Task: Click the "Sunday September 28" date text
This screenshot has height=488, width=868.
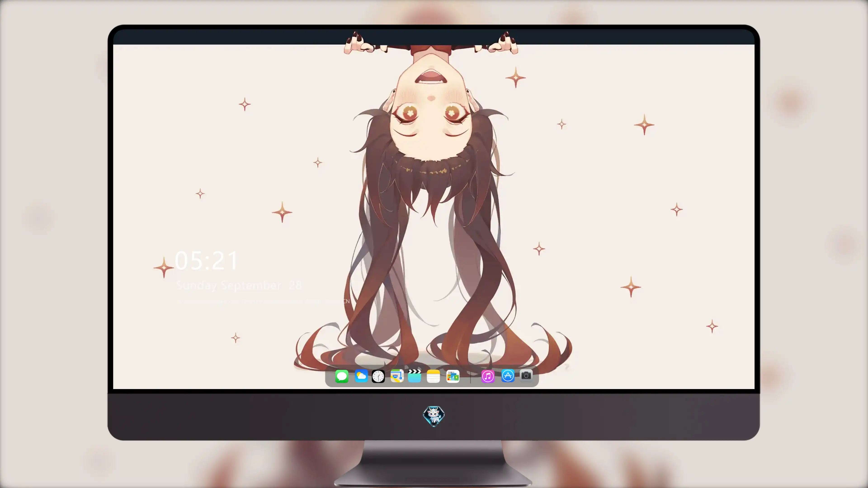Action: pyautogui.click(x=239, y=286)
